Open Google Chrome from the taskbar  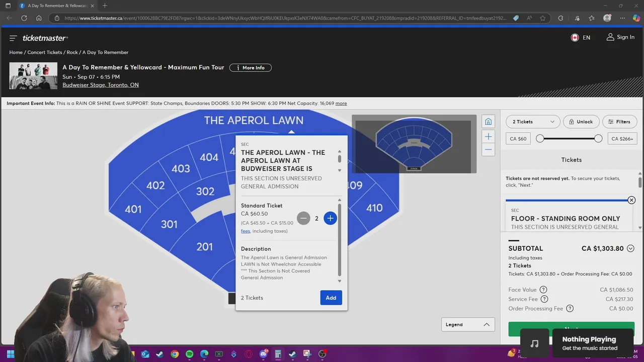click(175, 354)
